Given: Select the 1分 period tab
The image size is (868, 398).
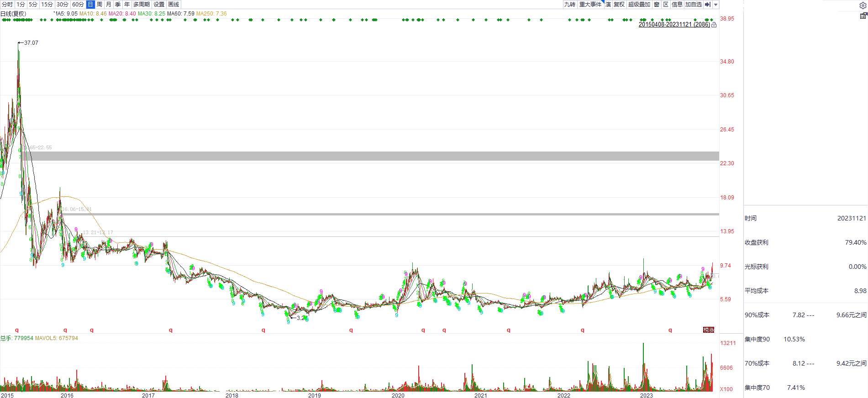Looking at the screenshot, I should (21, 5).
